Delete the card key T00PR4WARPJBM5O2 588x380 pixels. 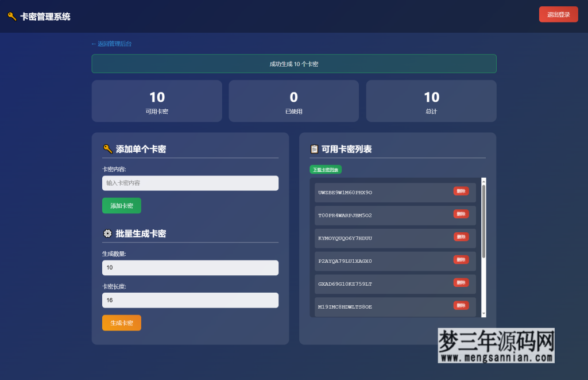pyautogui.click(x=461, y=214)
